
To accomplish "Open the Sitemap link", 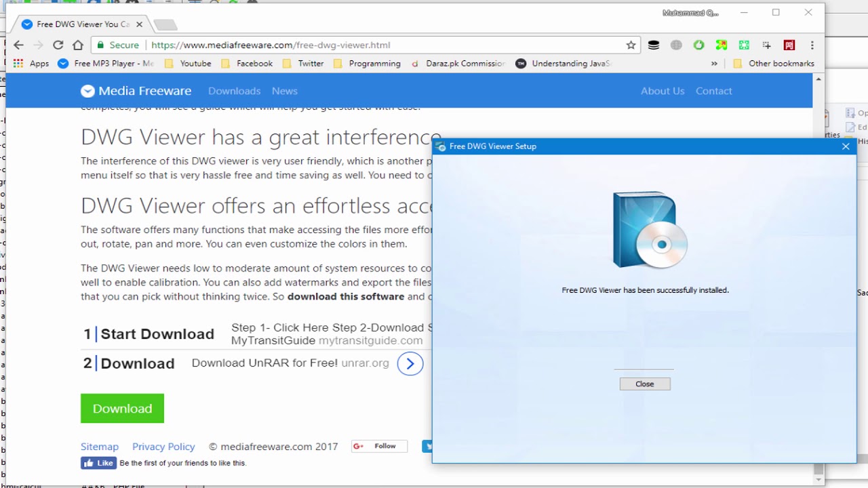I will click(x=100, y=447).
